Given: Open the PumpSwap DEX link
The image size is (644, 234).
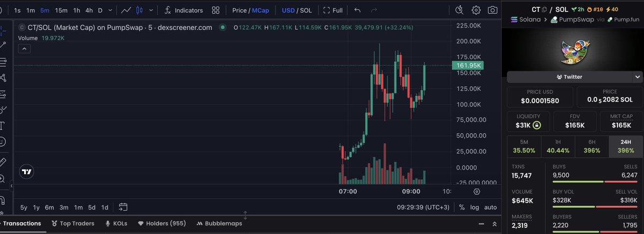Looking at the screenshot, I should (x=573, y=19).
